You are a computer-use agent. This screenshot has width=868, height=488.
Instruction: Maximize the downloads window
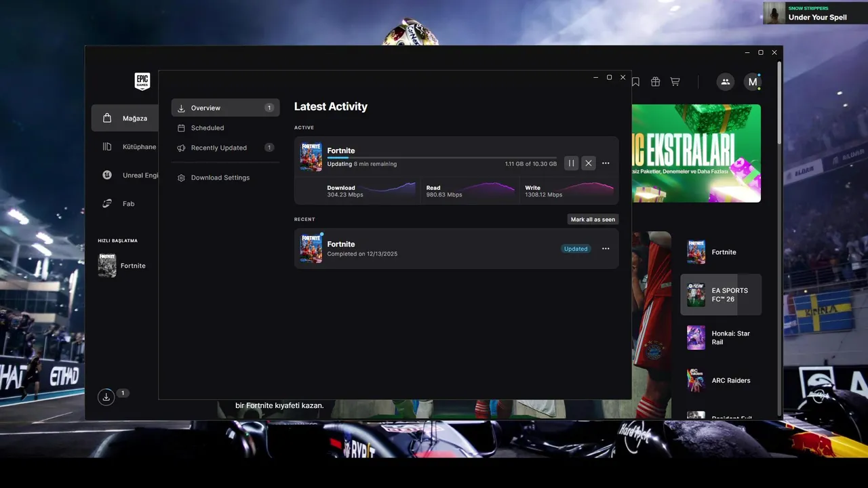pyautogui.click(x=609, y=77)
